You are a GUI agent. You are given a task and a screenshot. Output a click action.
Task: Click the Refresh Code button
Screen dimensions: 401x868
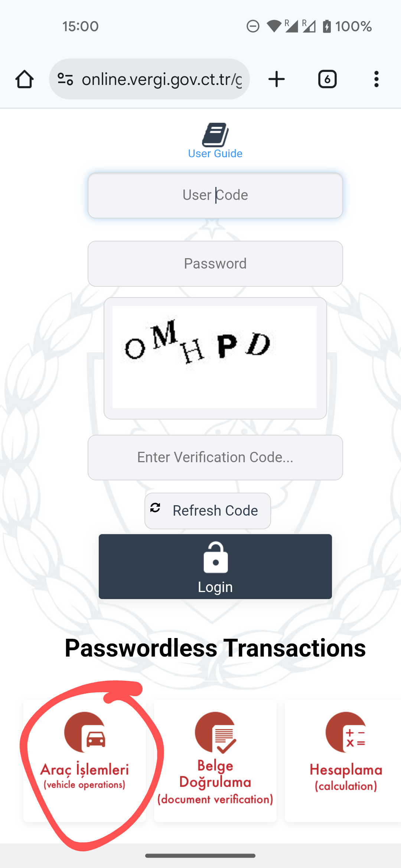(x=208, y=511)
